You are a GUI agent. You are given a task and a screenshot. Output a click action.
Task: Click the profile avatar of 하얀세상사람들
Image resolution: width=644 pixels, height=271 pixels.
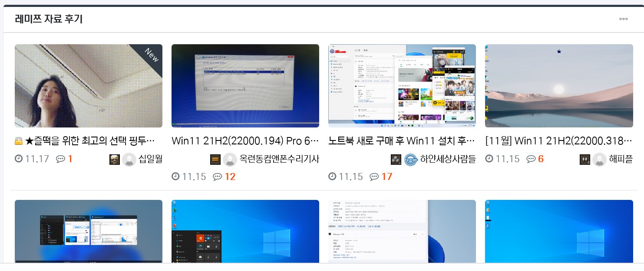point(411,159)
